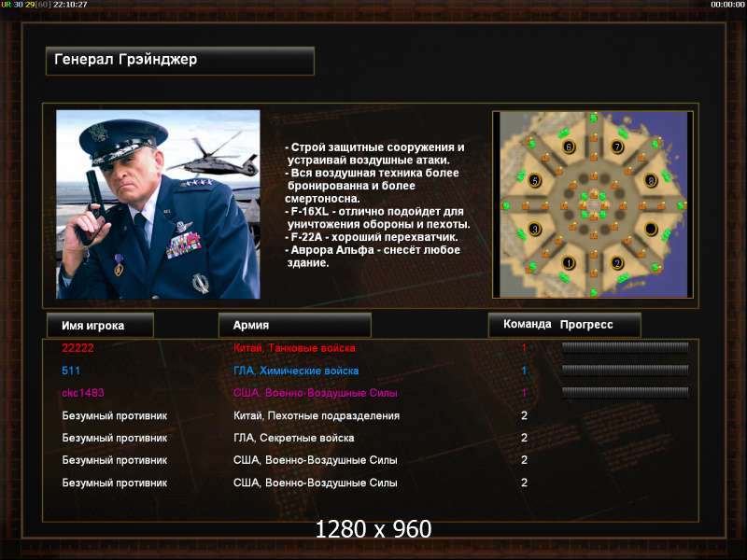Click the loading progress bar for player 22222
Viewport: 747px width, 560px height.
(x=625, y=347)
